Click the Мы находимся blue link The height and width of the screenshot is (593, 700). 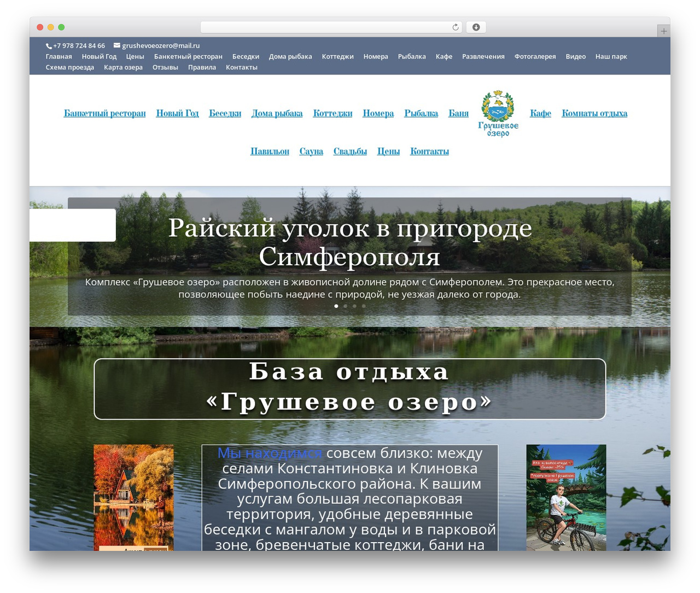pyautogui.click(x=270, y=453)
